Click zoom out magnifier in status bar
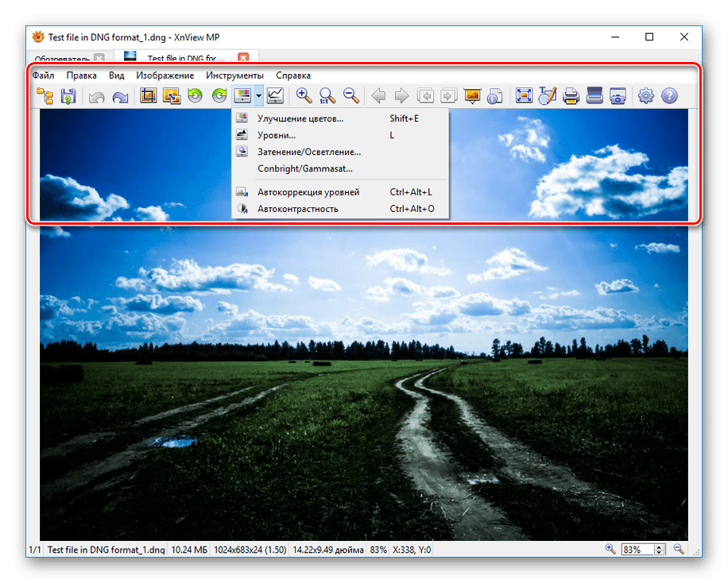The width and height of the screenshot is (728, 583). 677,549
